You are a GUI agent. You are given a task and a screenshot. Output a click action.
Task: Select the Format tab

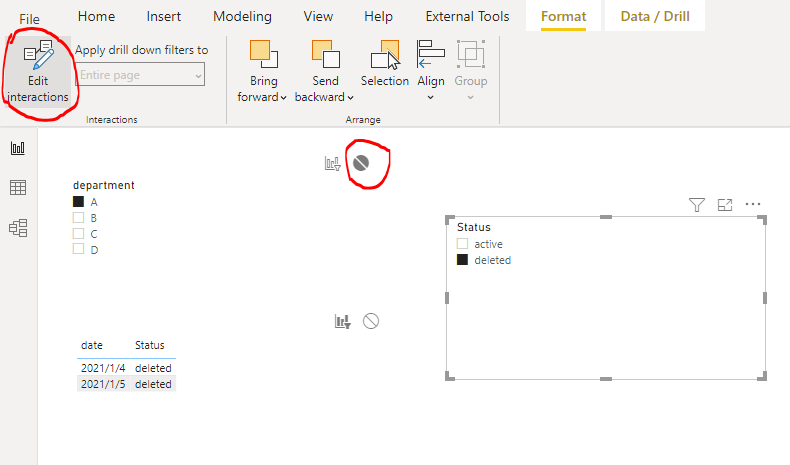563,16
